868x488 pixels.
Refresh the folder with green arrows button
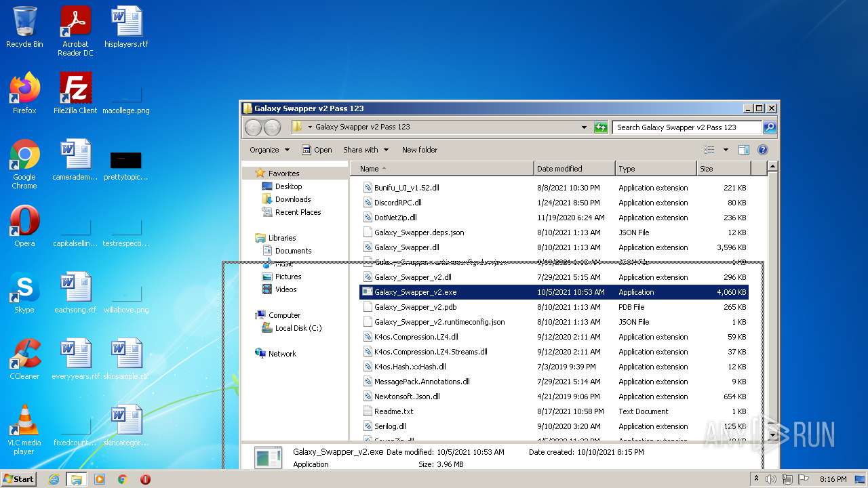(x=601, y=127)
